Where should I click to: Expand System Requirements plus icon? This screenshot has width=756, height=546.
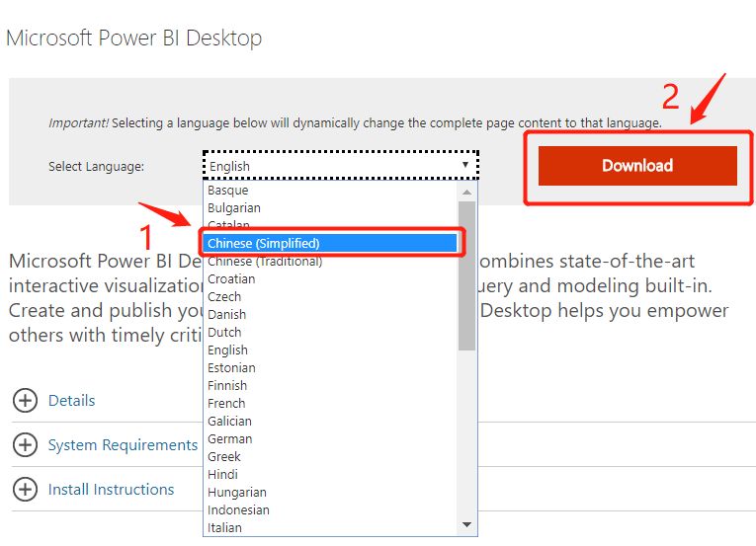[25, 445]
